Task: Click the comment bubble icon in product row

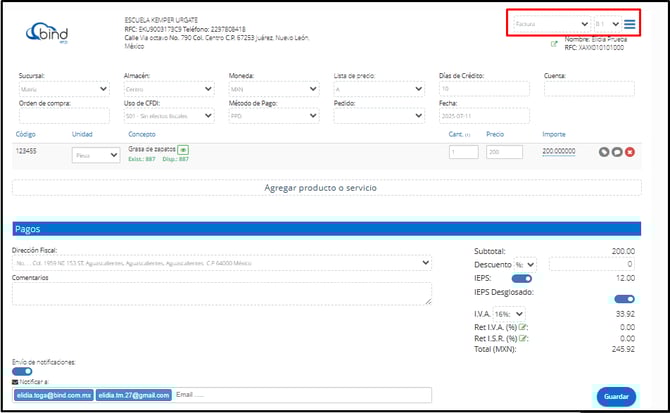Action: (617, 152)
